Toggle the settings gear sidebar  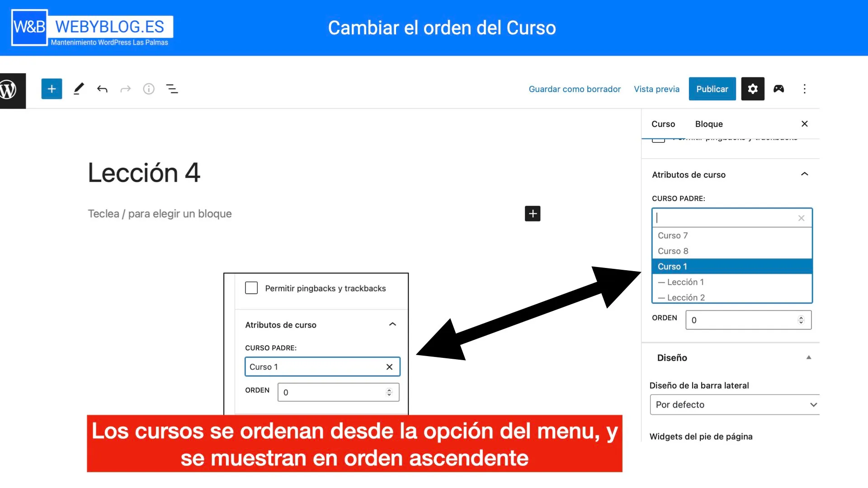(x=753, y=89)
